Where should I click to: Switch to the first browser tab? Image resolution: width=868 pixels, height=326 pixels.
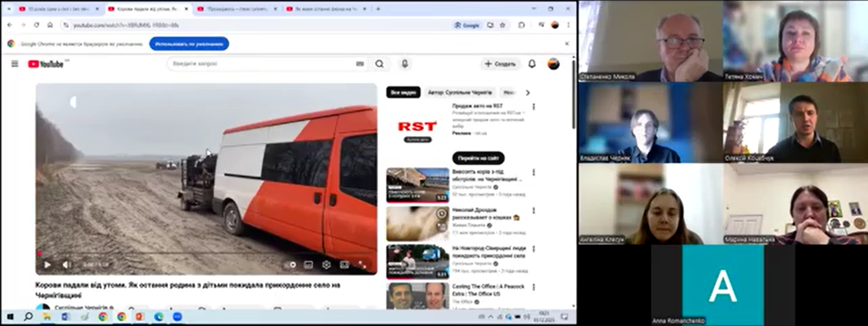pyautogui.click(x=59, y=9)
